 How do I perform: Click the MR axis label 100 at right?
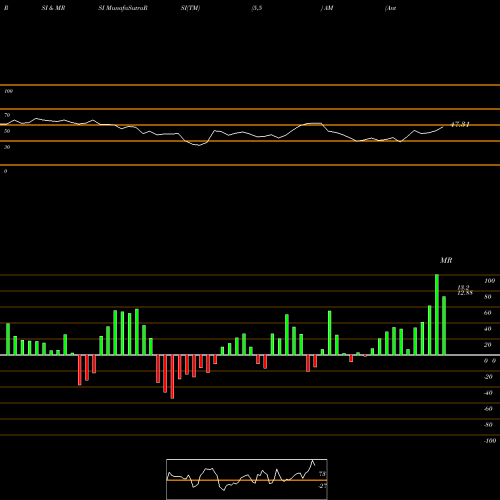click(x=489, y=281)
